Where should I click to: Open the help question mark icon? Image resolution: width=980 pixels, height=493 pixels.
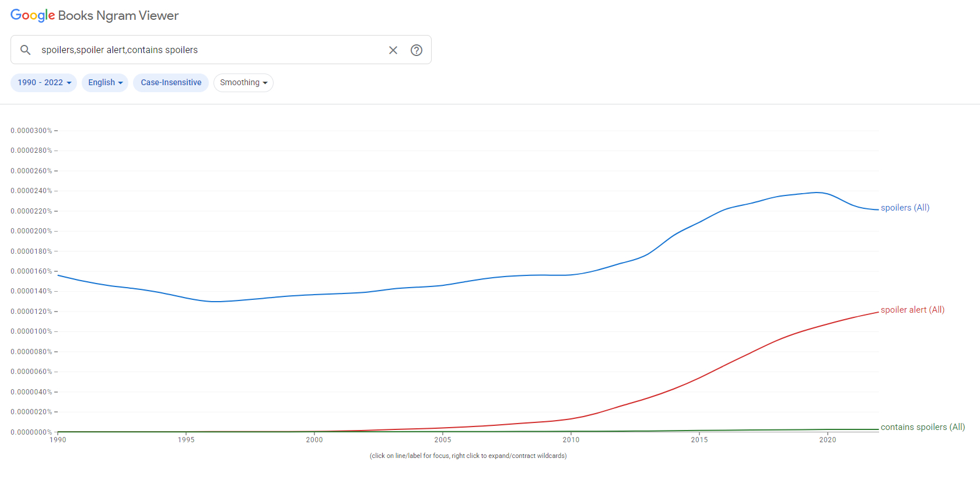416,50
